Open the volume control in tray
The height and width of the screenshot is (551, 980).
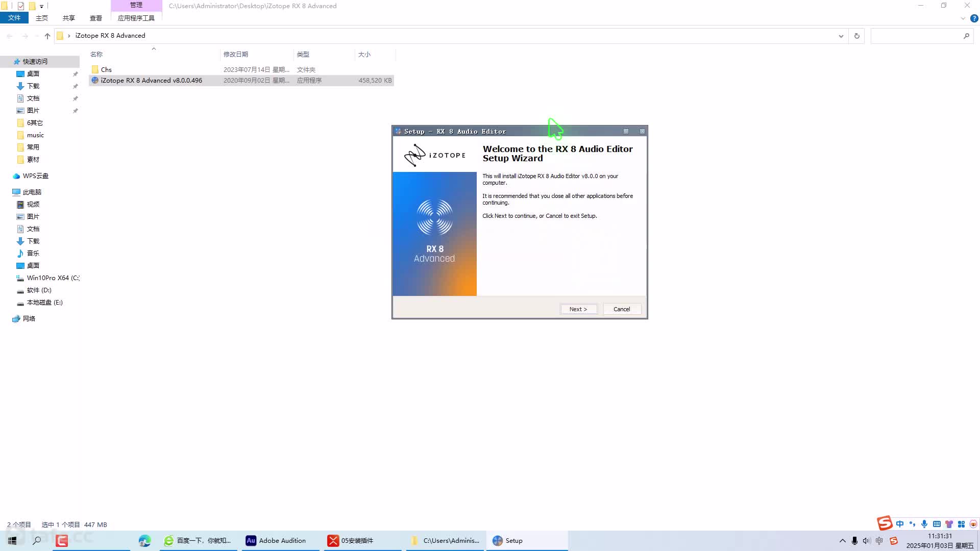867,541
